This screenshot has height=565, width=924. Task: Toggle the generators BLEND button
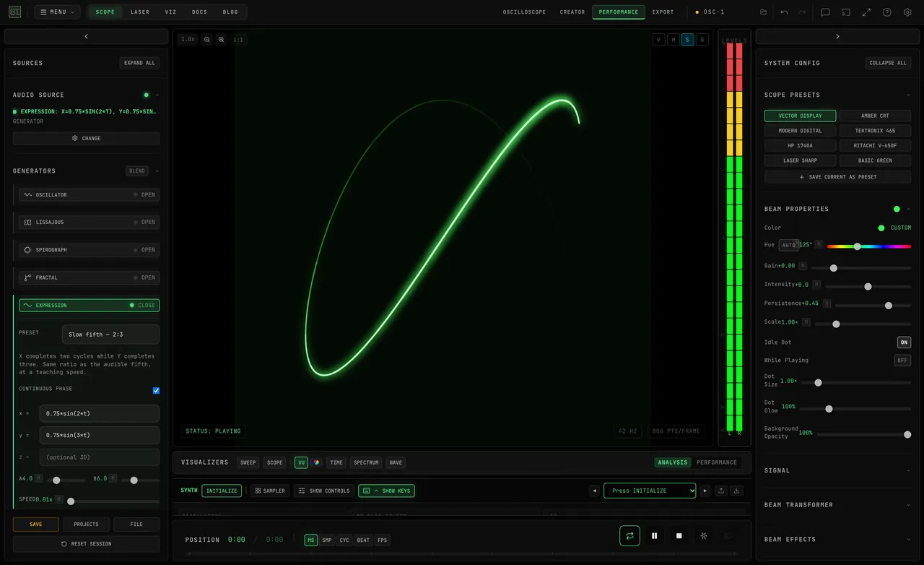pyautogui.click(x=137, y=171)
